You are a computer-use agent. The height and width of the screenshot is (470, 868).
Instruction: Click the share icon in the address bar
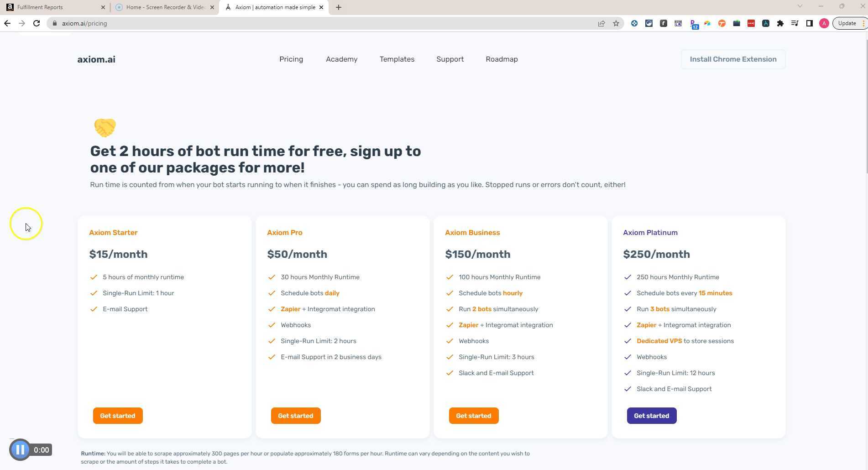tap(601, 23)
